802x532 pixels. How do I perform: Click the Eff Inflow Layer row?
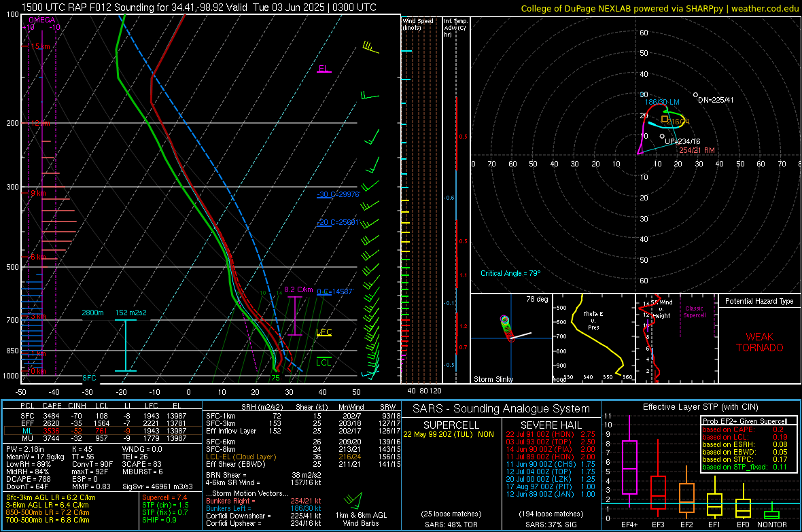(x=303, y=431)
